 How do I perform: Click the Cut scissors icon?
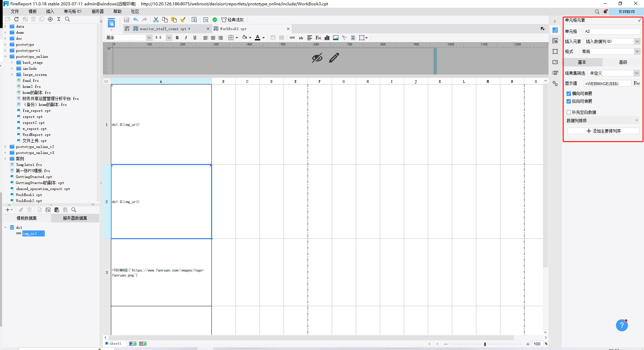point(156,20)
